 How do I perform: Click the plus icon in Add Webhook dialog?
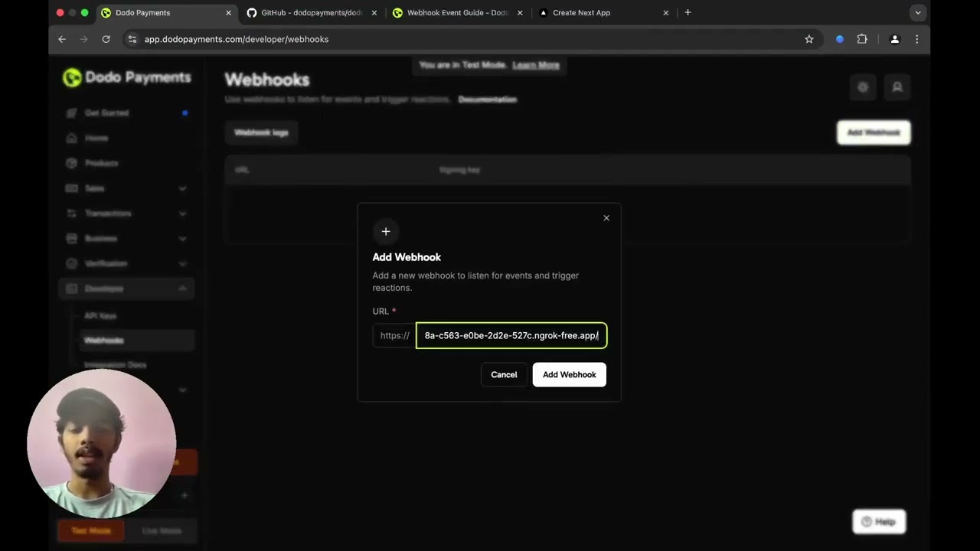tap(386, 231)
